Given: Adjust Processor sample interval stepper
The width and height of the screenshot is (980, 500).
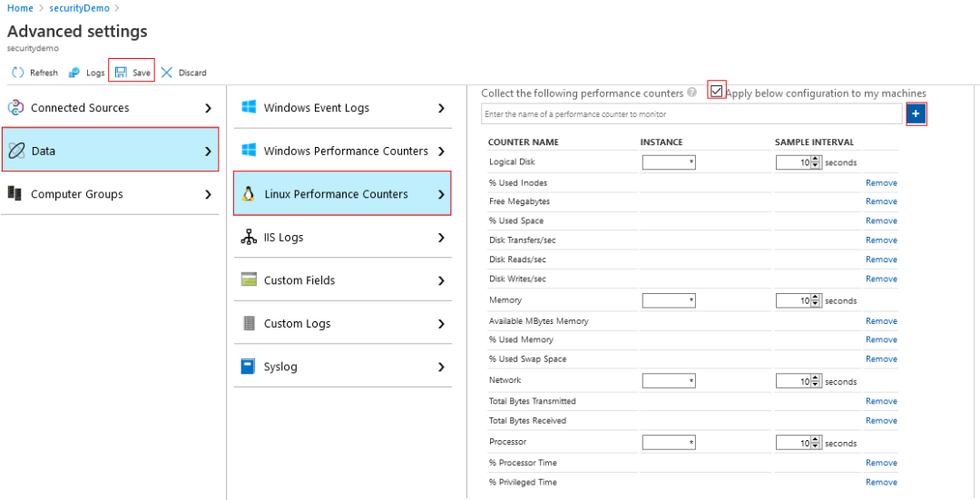Looking at the screenshot, I should pos(815,443).
